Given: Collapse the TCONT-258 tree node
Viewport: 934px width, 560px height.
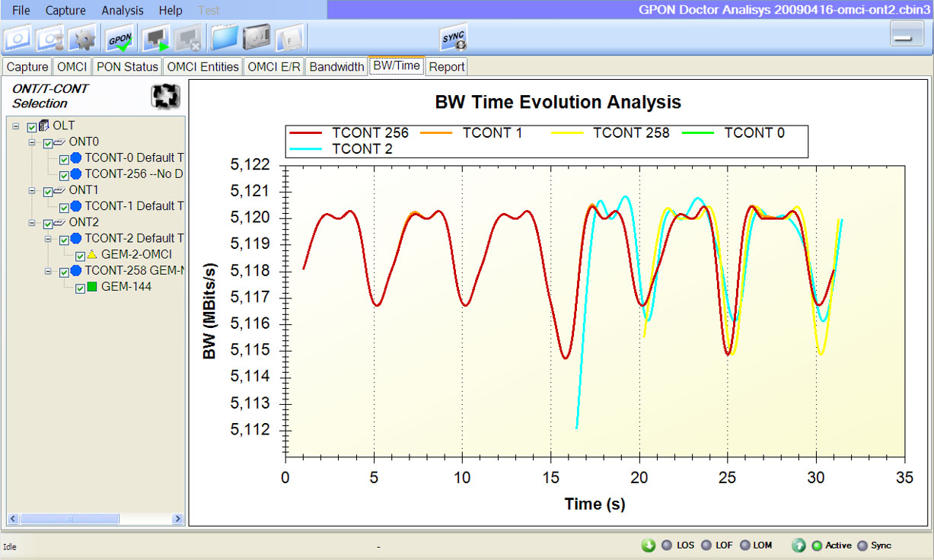Looking at the screenshot, I should (48, 271).
